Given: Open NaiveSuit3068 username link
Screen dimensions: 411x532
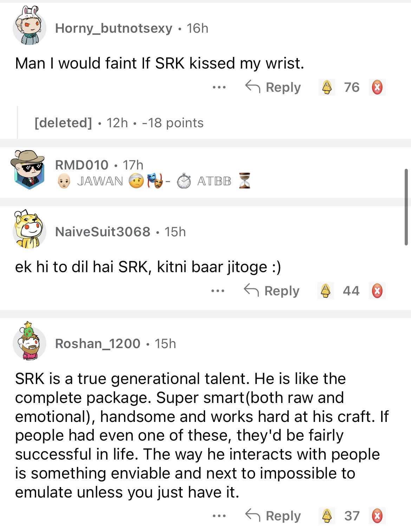Looking at the screenshot, I should coord(103,232).
